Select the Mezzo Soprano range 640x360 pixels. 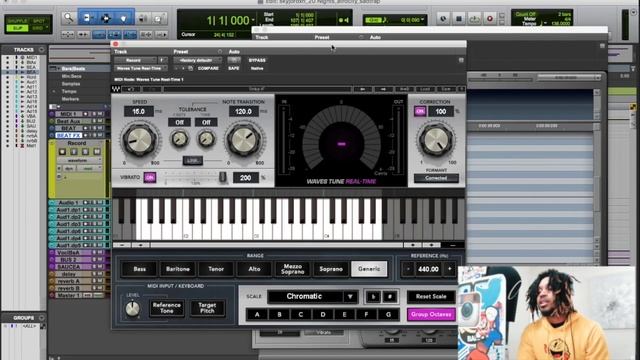point(293,269)
